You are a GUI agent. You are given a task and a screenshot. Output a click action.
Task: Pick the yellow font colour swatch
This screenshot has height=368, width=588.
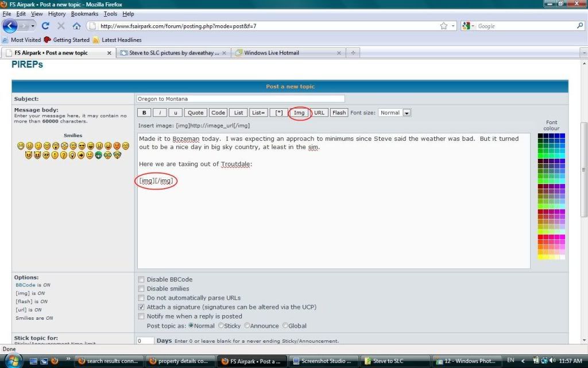click(540, 257)
